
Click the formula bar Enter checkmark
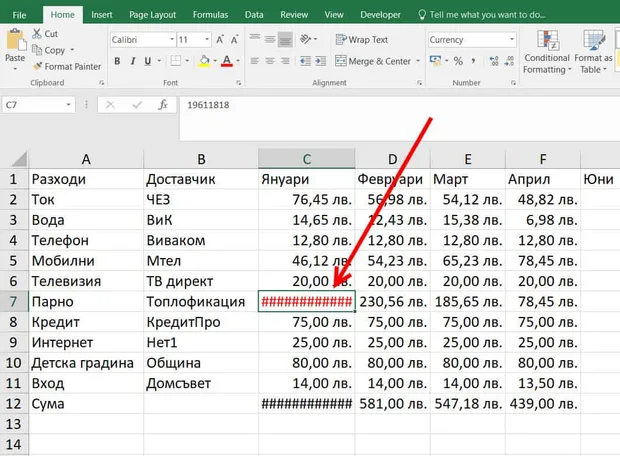coord(137,105)
